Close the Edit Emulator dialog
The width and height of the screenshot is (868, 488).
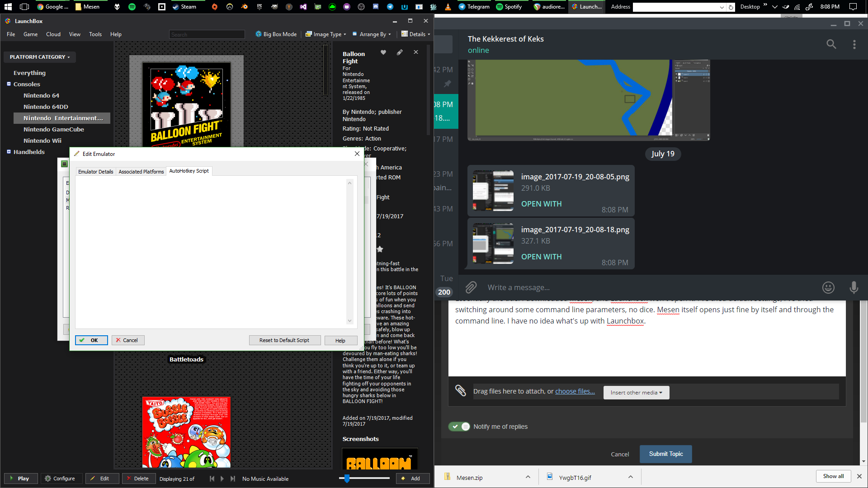tap(357, 154)
